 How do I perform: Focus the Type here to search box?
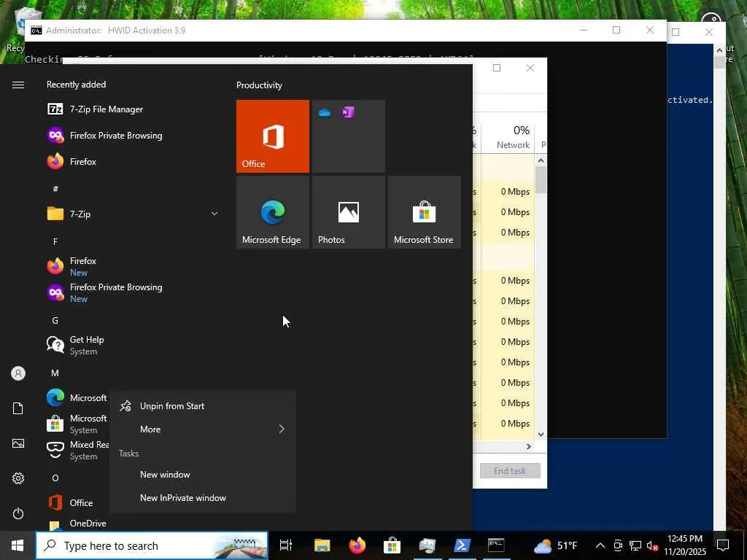coord(152,545)
